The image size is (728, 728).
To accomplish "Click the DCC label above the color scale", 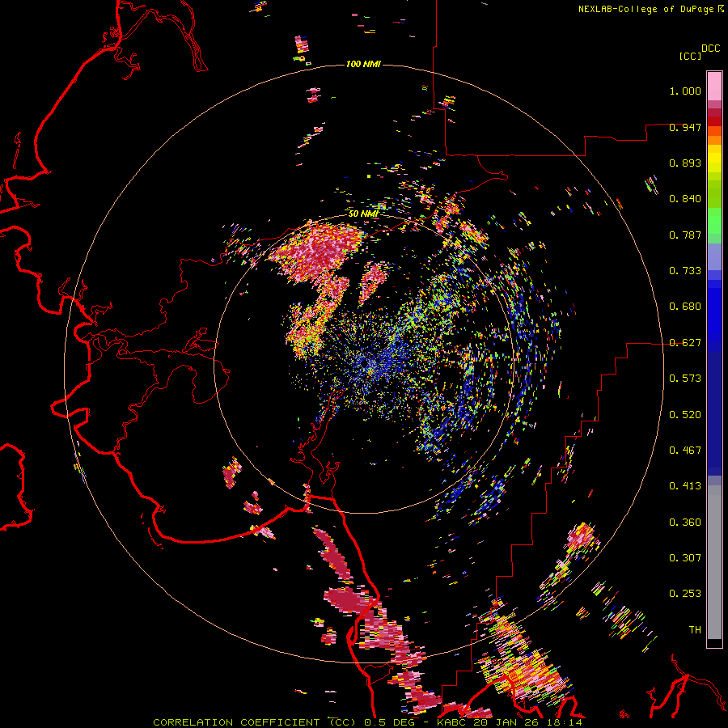I will (x=710, y=49).
